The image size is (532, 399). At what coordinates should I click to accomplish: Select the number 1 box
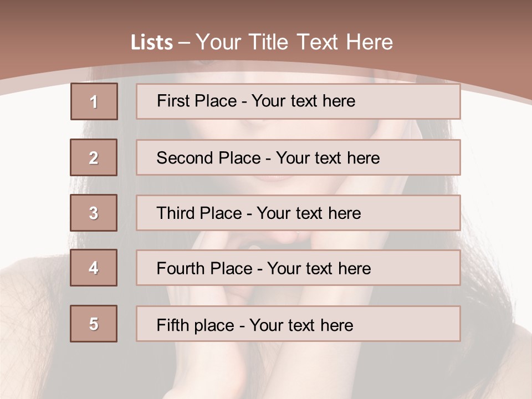click(x=94, y=101)
